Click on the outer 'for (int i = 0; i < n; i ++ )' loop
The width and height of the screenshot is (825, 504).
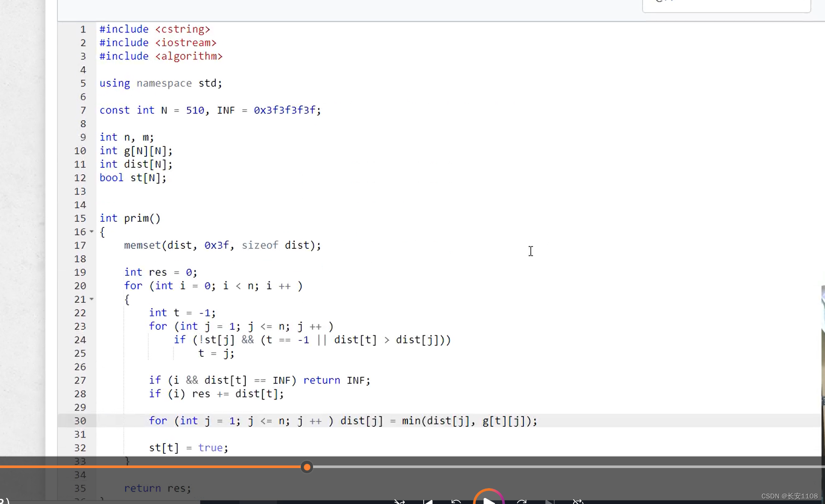(x=213, y=286)
